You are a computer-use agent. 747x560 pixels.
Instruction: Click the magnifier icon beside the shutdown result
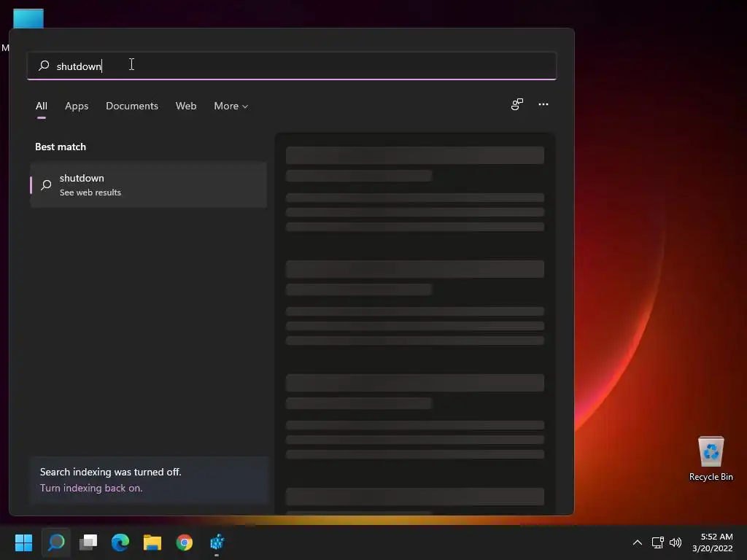pos(46,184)
